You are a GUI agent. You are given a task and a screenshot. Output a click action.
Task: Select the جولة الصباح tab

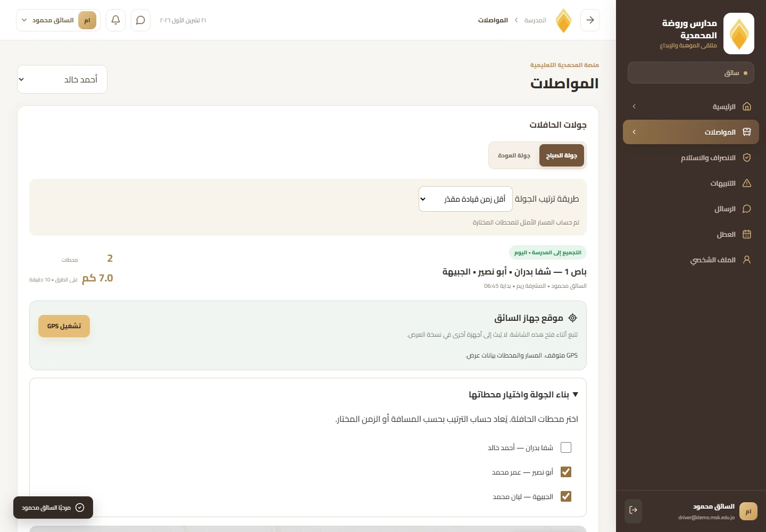pos(562,155)
